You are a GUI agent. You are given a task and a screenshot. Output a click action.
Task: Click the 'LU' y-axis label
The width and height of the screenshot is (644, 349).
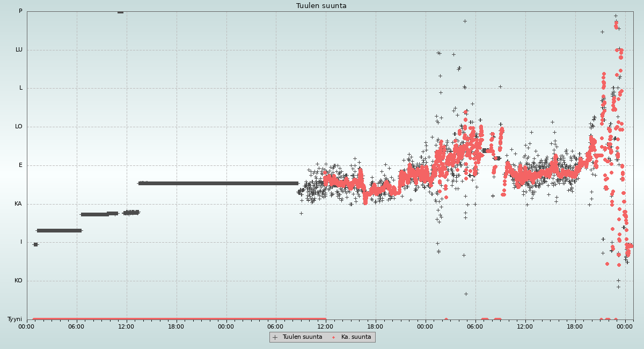point(19,50)
